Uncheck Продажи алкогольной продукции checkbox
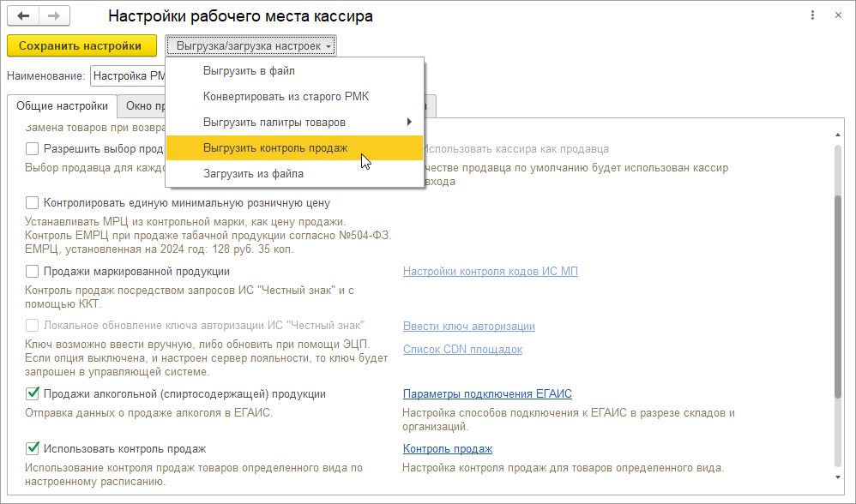The height and width of the screenshot is (504, 856). point(33,393)
